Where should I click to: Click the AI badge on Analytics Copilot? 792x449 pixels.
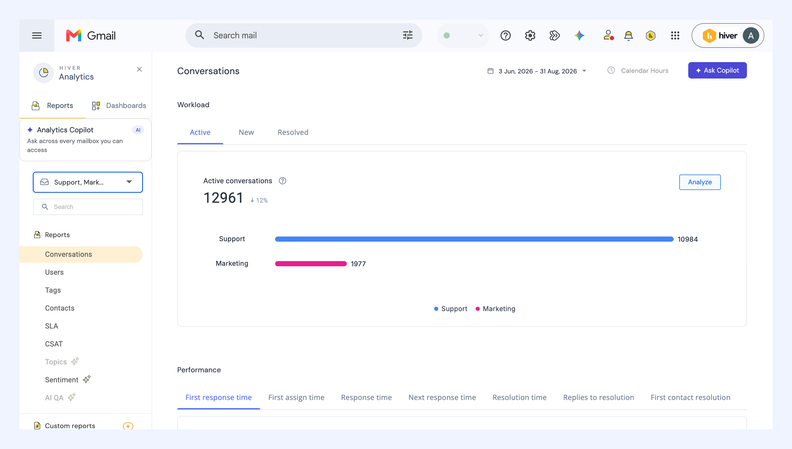(138, 130)
